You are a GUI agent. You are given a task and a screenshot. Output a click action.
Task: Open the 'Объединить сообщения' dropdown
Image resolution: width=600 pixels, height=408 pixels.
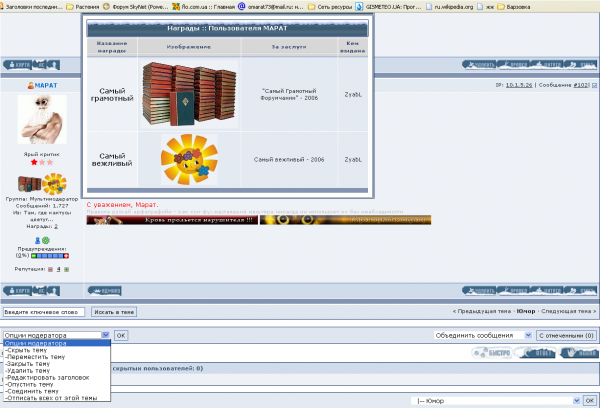tap(482, 335)
